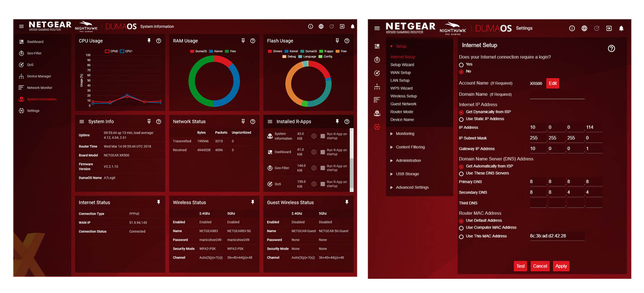Open the hamburger menu in System Information window

point(21,26)
